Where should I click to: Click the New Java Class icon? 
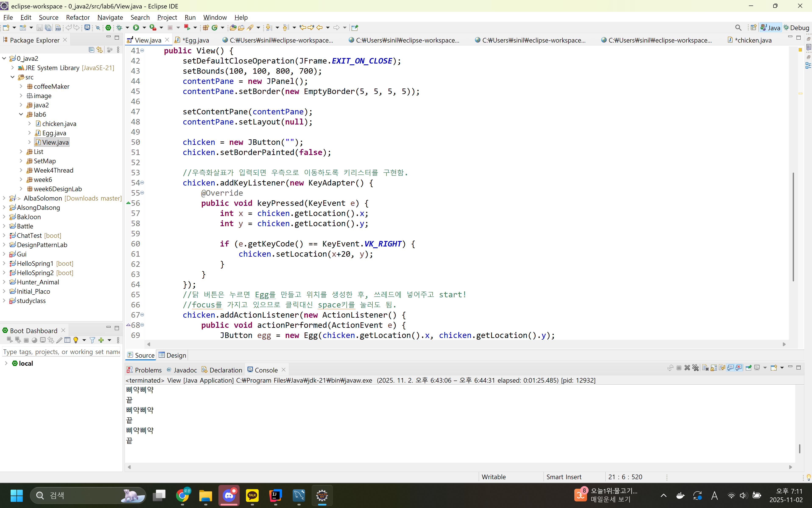[214, 28]
